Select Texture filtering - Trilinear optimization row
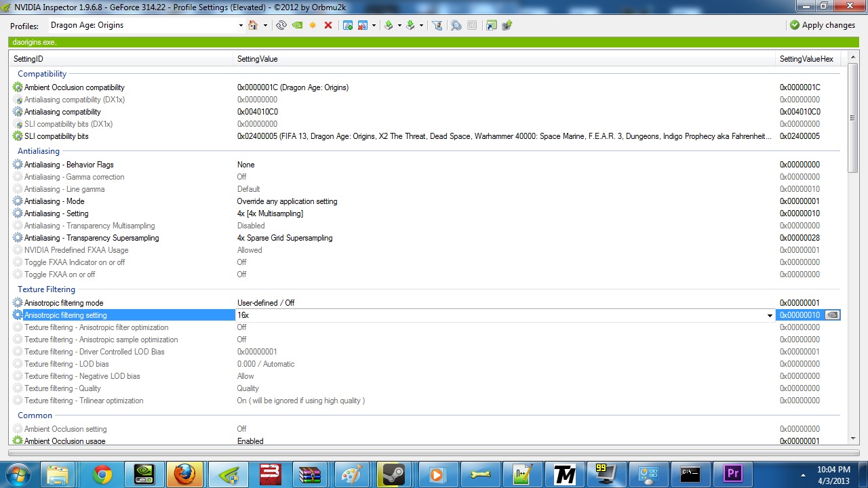 [426, 401]
